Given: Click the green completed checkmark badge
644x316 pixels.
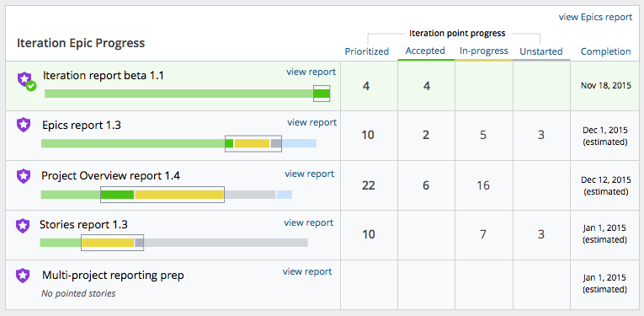Looking at the screenshot, I should 31,86.
